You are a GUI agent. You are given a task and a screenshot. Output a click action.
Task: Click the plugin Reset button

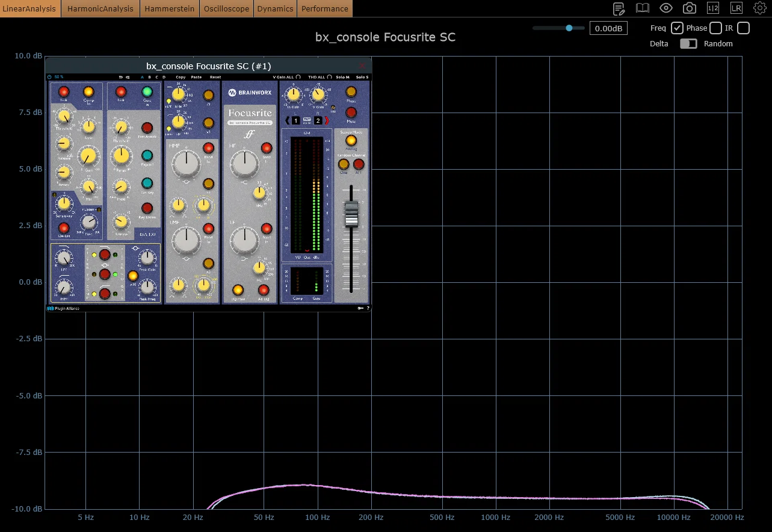pyautogui.click(x=215, y=77)
